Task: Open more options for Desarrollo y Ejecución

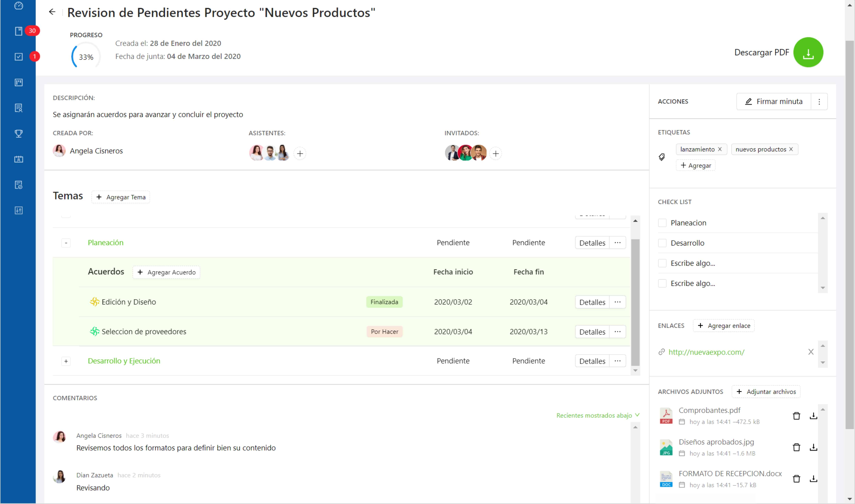Action: click(x=617, y=361)
